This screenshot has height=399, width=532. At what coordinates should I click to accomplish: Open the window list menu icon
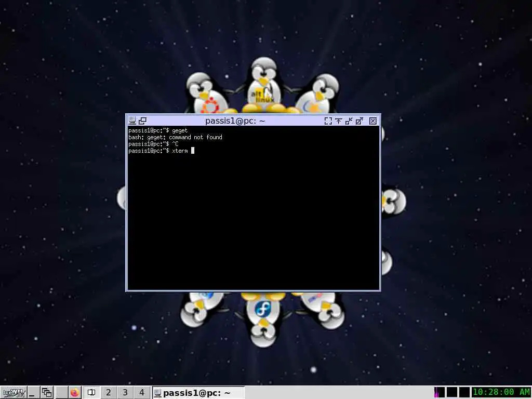pyautogui.click(x=47, y=393)
